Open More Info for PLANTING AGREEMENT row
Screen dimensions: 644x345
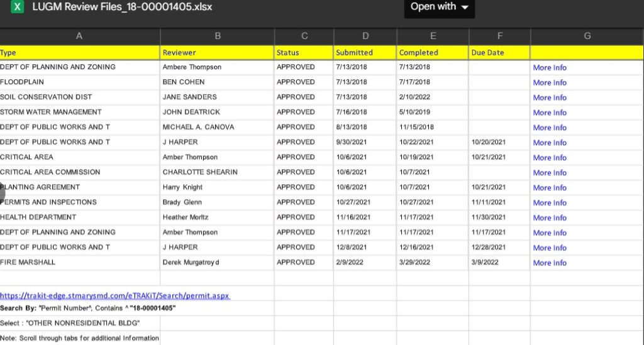550,187
